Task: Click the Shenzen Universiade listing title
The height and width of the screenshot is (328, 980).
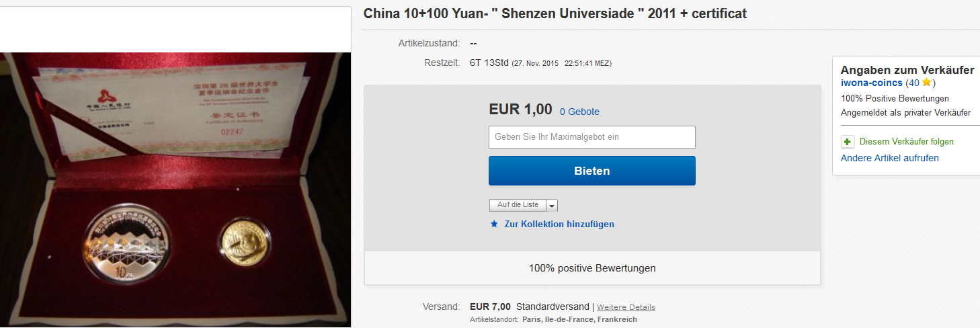Action: coord(555,13)
